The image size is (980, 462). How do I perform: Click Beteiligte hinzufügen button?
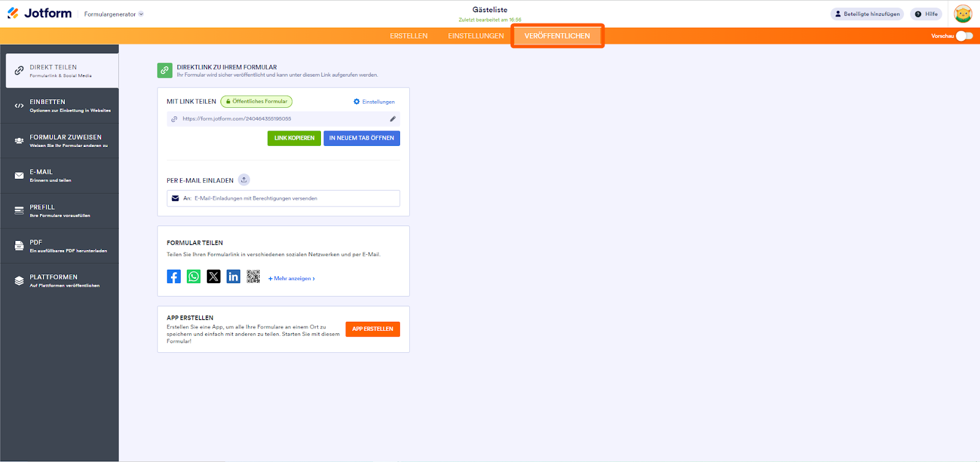pyautogui.click(x=867, y=14)
